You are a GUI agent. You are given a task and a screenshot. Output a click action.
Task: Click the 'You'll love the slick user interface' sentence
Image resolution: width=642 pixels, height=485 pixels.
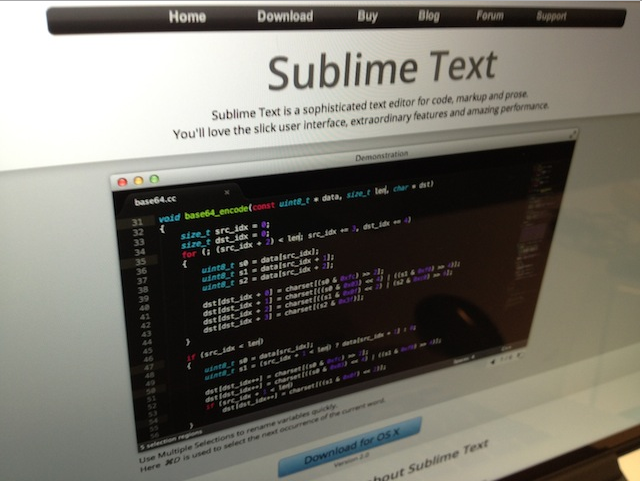[x=360, y=120]
